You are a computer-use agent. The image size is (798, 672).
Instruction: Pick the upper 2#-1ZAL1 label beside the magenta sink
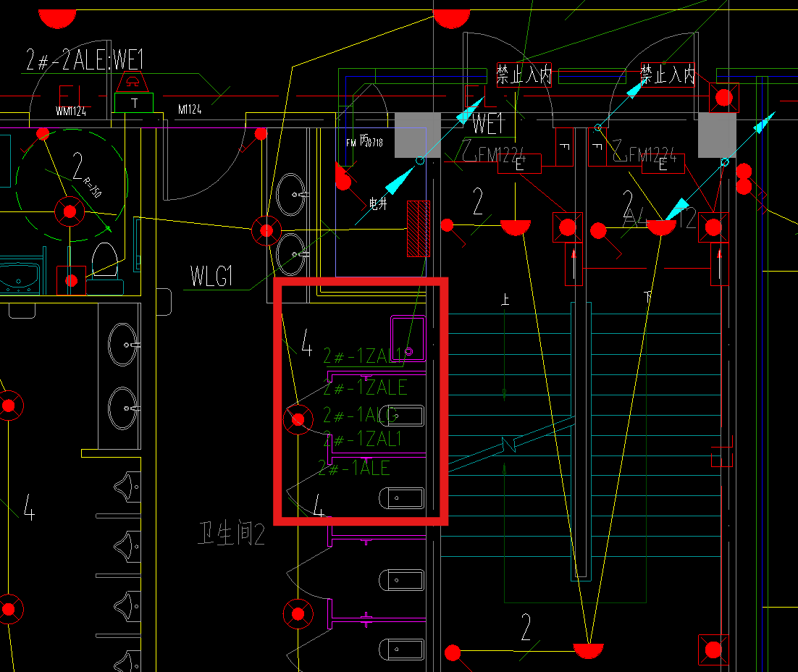[x=363, y=356]
